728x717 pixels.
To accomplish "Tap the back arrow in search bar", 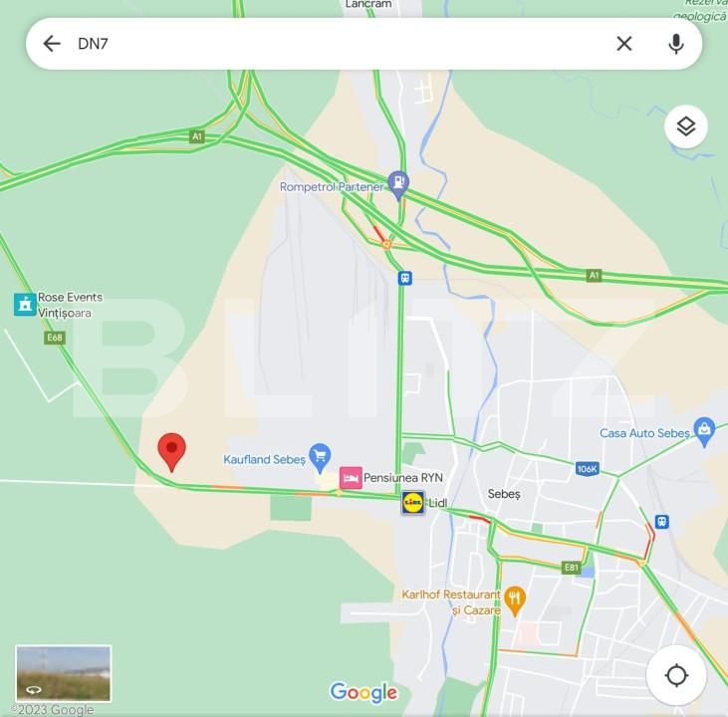I will [x=52, y=44].
